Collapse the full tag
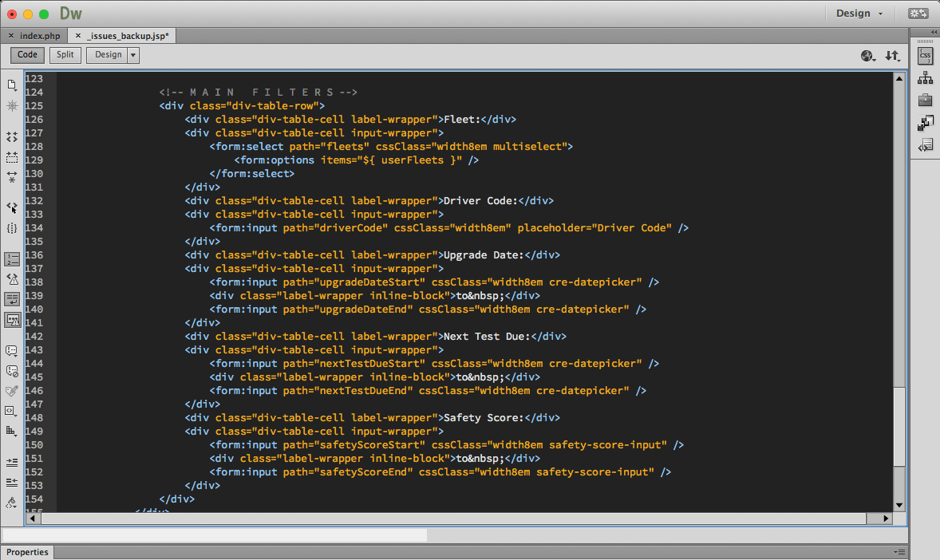The image size is (940, 560). coord(12,137)
